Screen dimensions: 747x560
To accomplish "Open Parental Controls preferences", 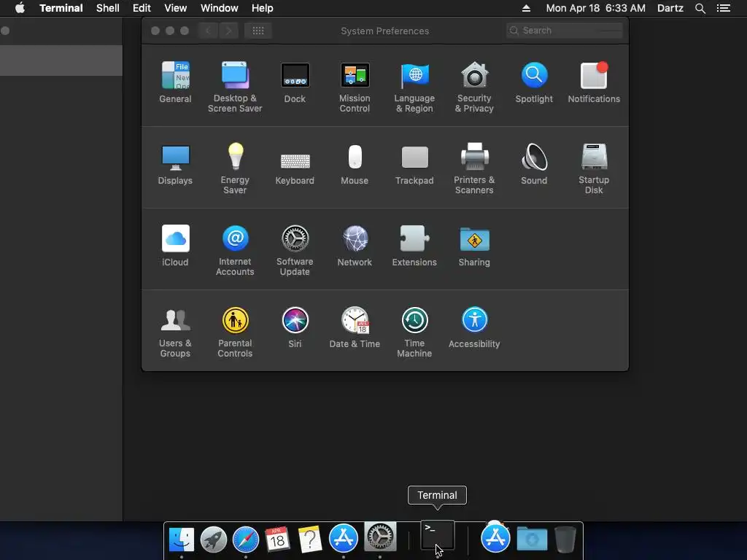I will click(235, 332).
